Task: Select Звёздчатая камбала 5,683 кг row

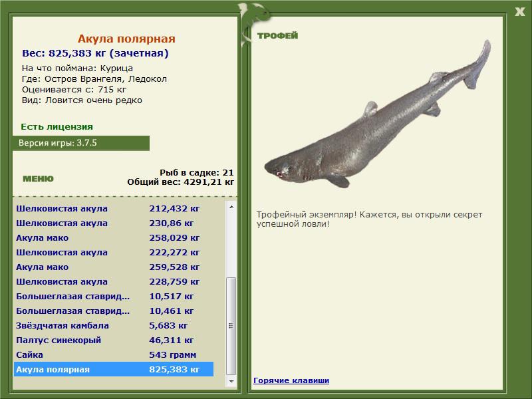Action: pyautogui.click(x=114, y=325)
